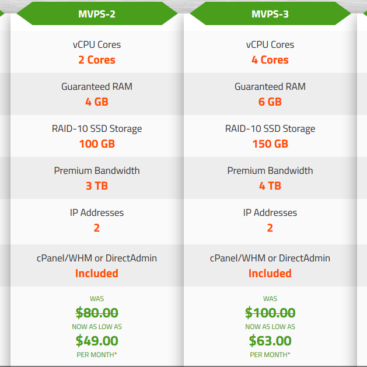Viewport: 367px width, 367px height.
Task: Click the '3 TB' Premium Bandwidth value
Action: pos(97,186)
